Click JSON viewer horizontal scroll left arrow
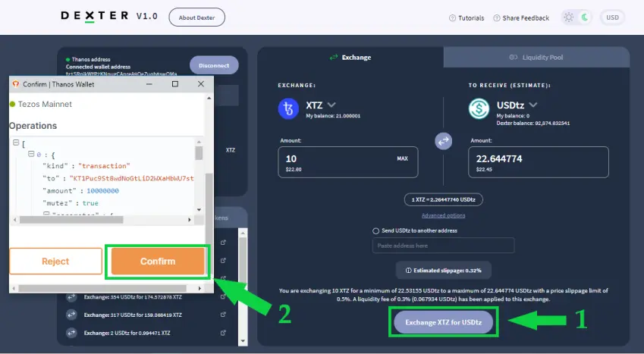Viewport: 644px width, 354px height. point(14,220)
